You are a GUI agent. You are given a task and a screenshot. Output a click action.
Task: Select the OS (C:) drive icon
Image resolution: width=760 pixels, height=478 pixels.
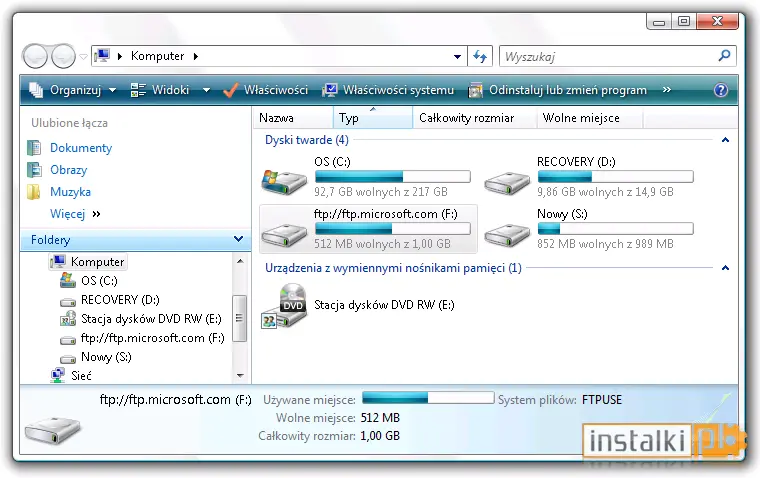click(284, 181)
